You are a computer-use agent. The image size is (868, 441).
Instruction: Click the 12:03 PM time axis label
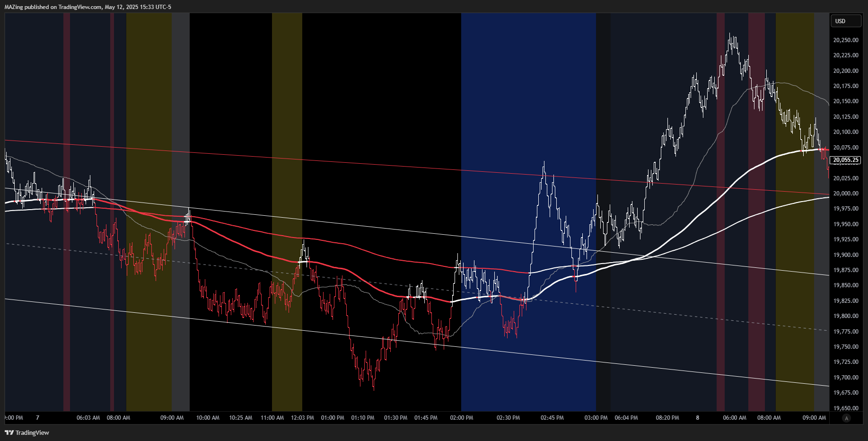[x=303, y=418]
